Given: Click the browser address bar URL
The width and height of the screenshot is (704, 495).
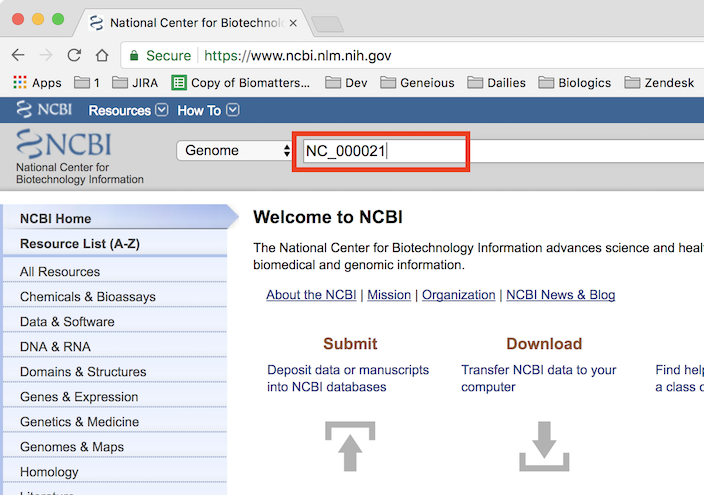Looking at the screenshot, I should (x=298, y=56).
